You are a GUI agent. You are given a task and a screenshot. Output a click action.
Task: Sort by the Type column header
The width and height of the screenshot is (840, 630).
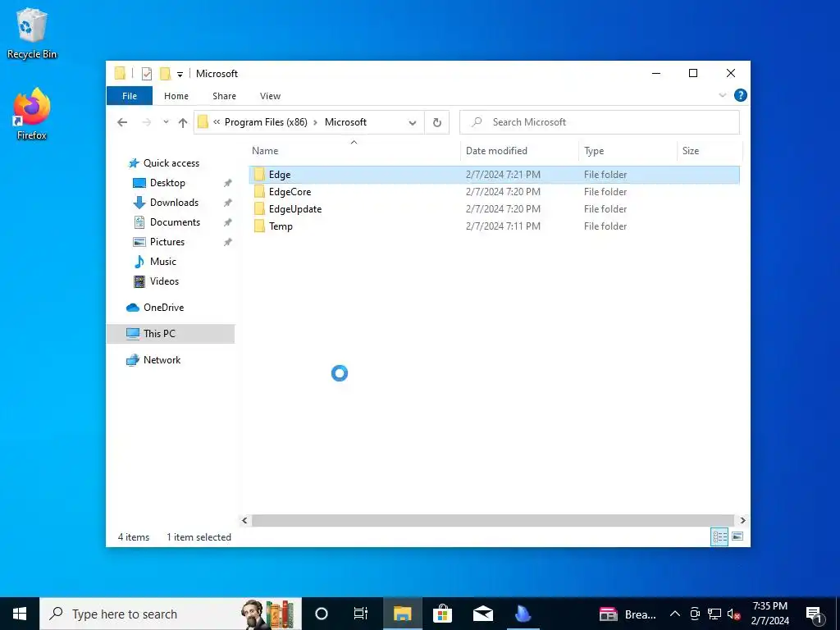click(628, 151)
